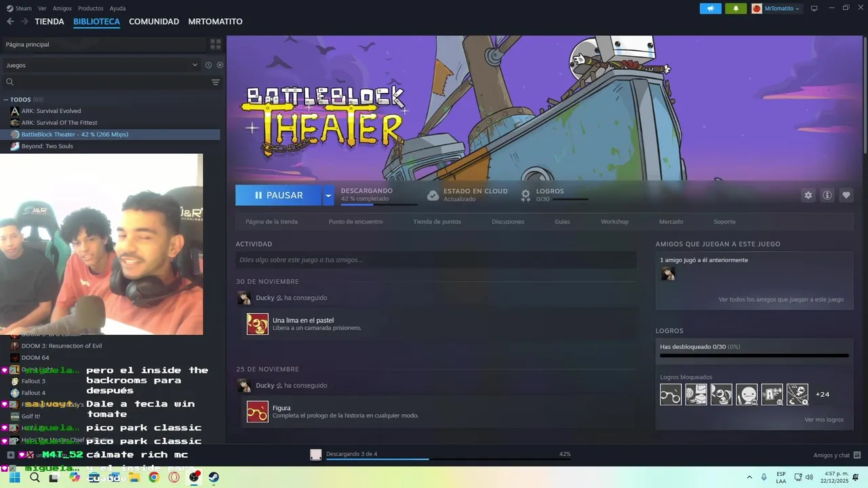The width and height of the screenshot is (868, 488).
Task: Click Ducky's avatar on 30 de noviembre
Action: [x=243, y=298]
